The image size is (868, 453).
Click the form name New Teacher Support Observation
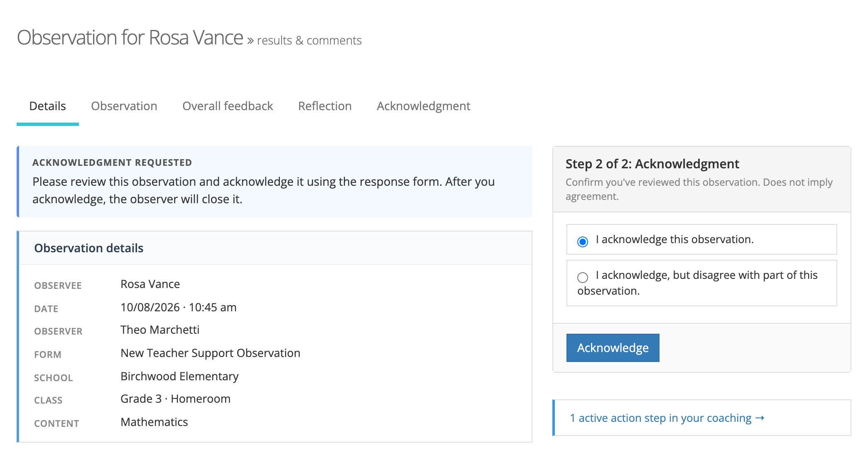(x=210, y=353)
